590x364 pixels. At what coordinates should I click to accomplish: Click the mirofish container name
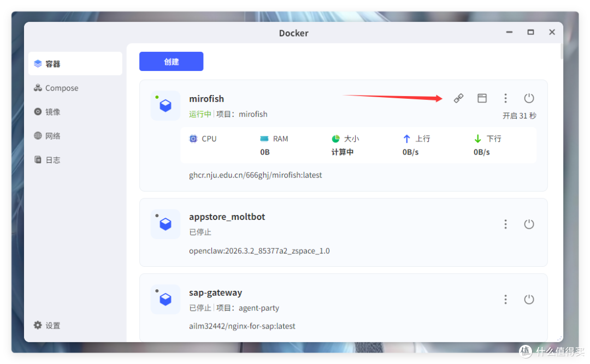(206, 99)
